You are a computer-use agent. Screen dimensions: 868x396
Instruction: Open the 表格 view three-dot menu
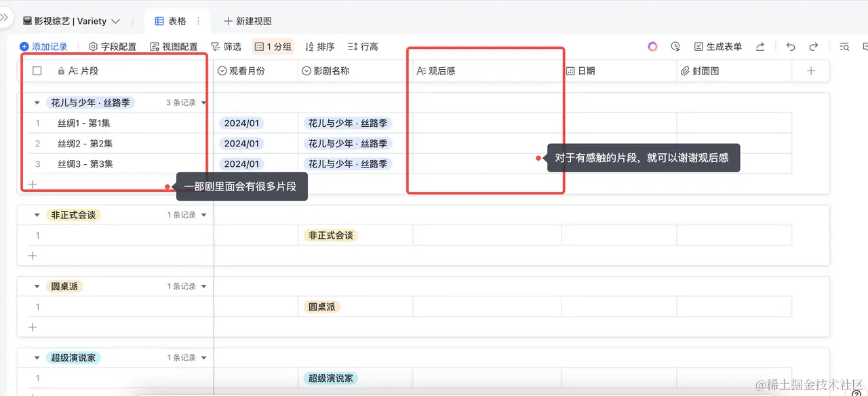(198, 20)
